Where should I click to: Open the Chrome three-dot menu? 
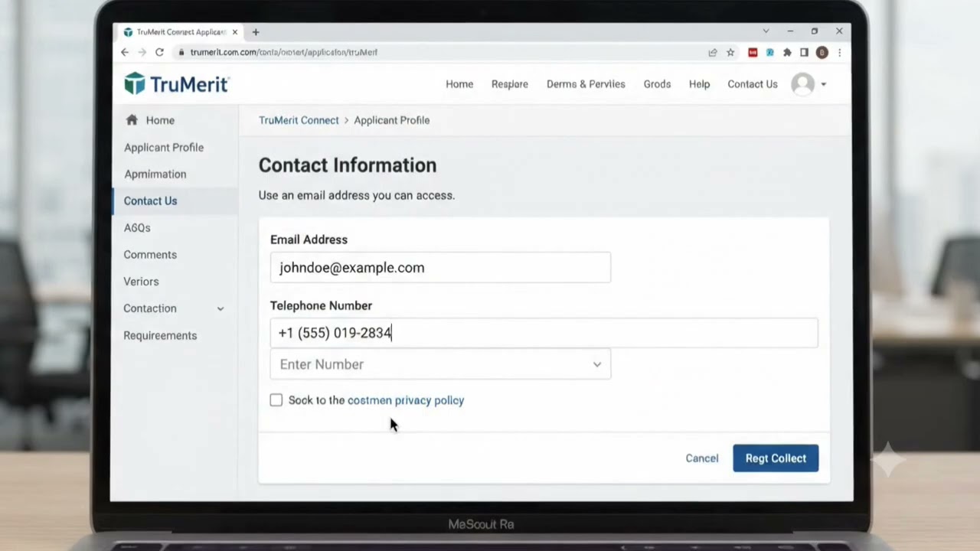pyautogui.click(x=839, y=52)
